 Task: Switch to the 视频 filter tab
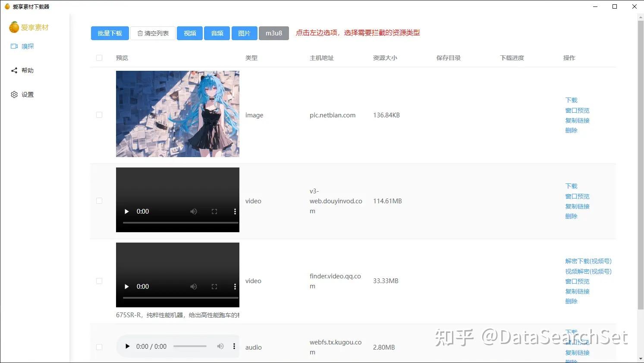[x=189, y=33]
